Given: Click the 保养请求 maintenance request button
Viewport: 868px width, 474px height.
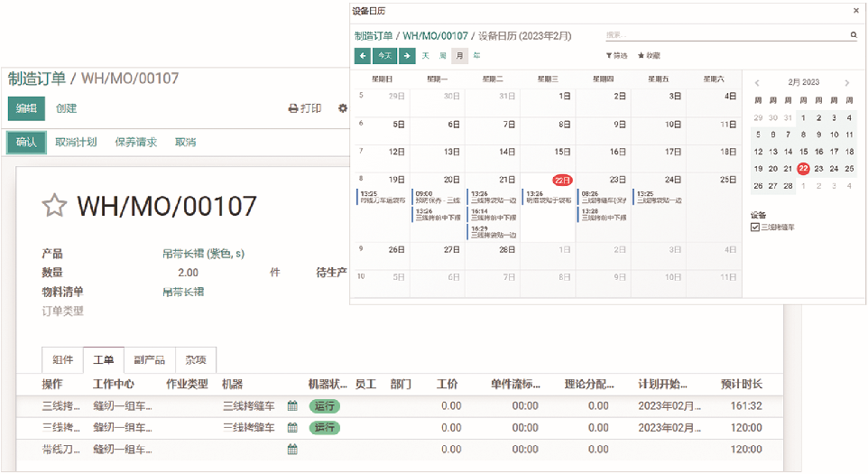Looking at the screenshot, I should click(135, 142).
